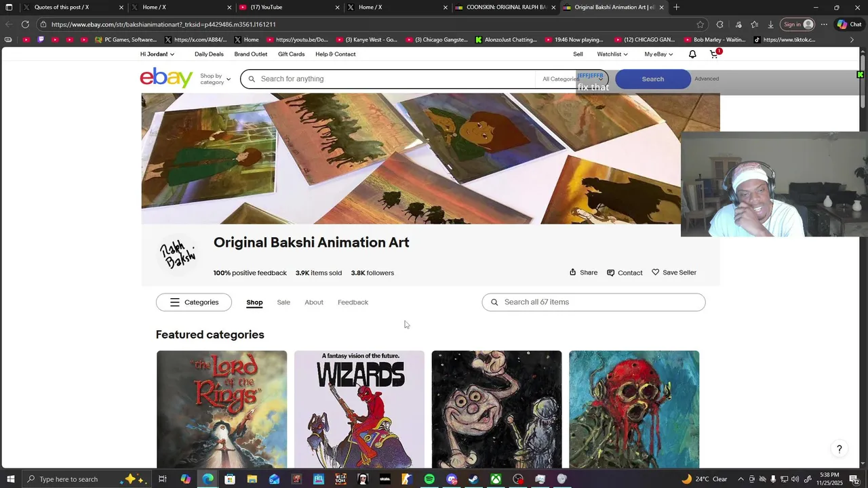Sign in to the browser profile
Viewport: 868px width, 488px height.
click(797, 24)
